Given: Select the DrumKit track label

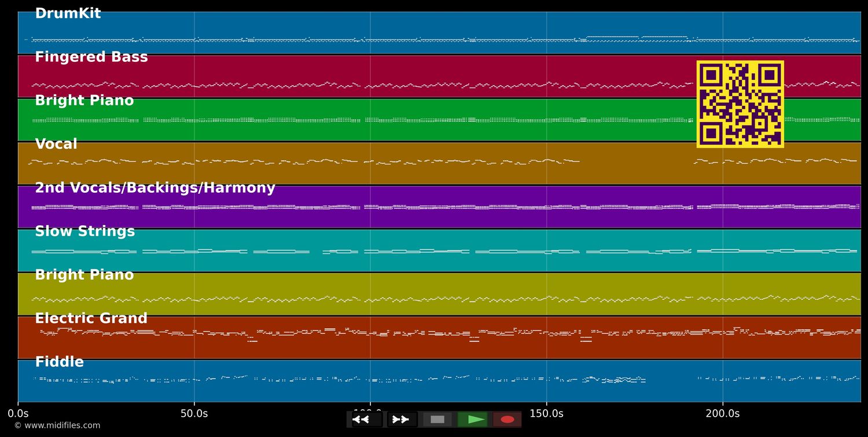Looking at the screenshot, I should (68, 13).
